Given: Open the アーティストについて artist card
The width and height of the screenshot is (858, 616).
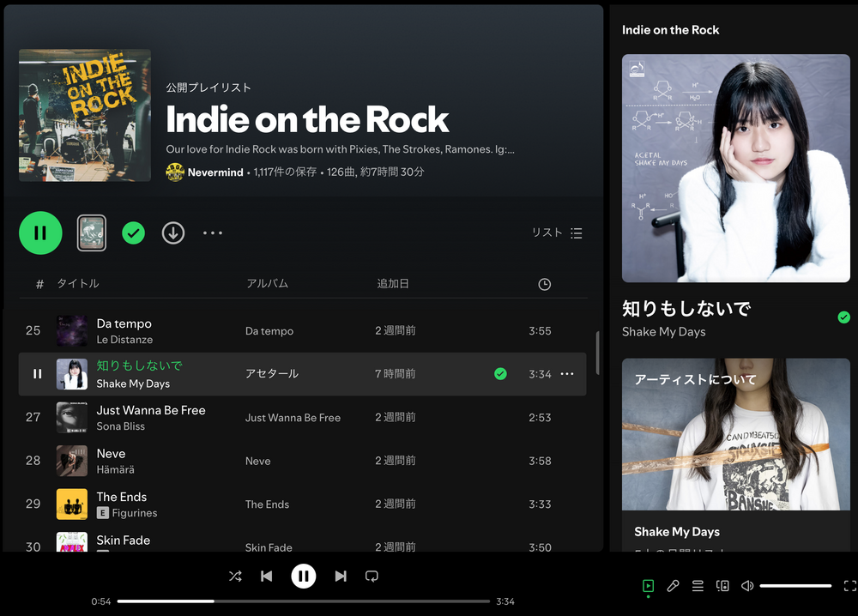Looking at the screenshot, I should (736, 455).
